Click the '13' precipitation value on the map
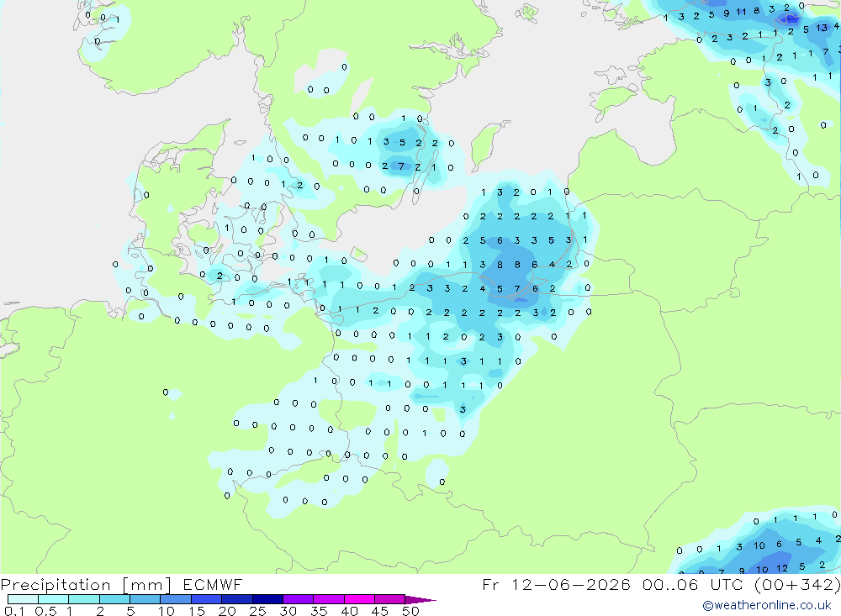841x616 pixels. 821,28
